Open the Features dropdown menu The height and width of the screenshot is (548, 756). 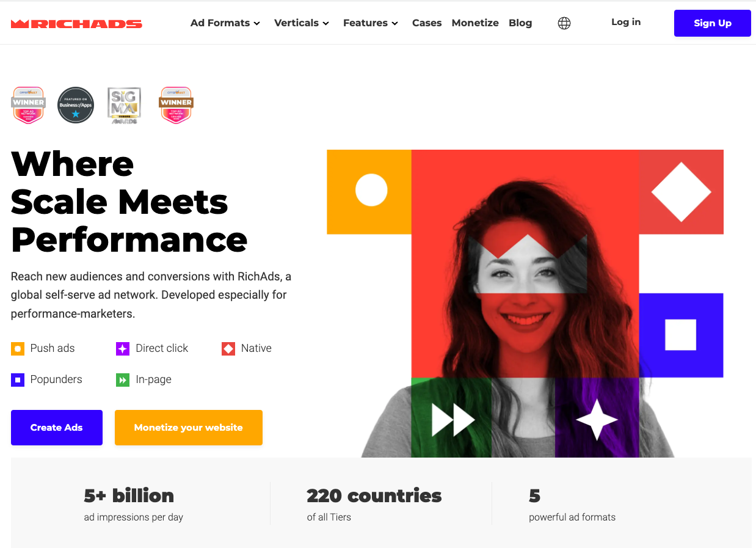(x=371, y=23)
